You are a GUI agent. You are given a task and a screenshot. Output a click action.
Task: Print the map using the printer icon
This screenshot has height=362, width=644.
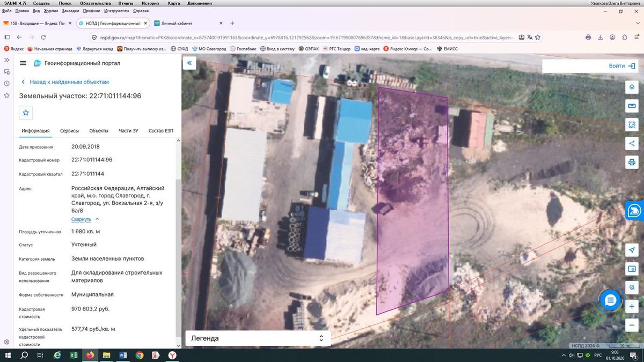[632, 162]
